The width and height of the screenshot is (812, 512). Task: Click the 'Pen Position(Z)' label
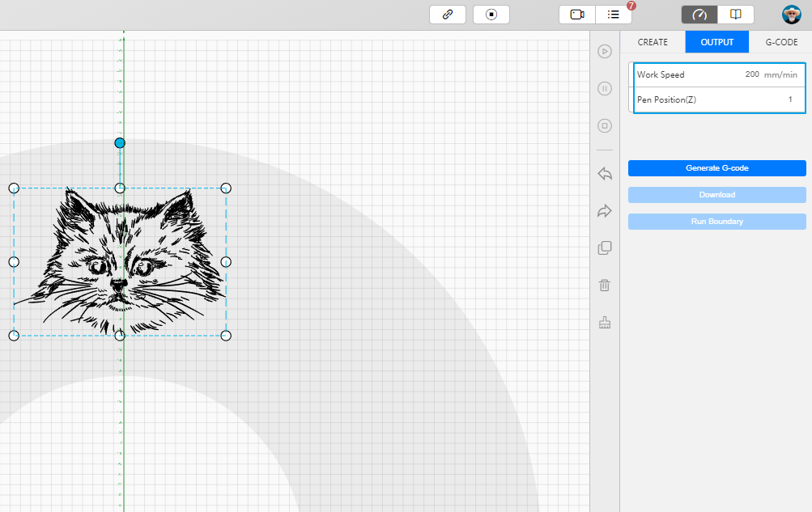[666, 99]
